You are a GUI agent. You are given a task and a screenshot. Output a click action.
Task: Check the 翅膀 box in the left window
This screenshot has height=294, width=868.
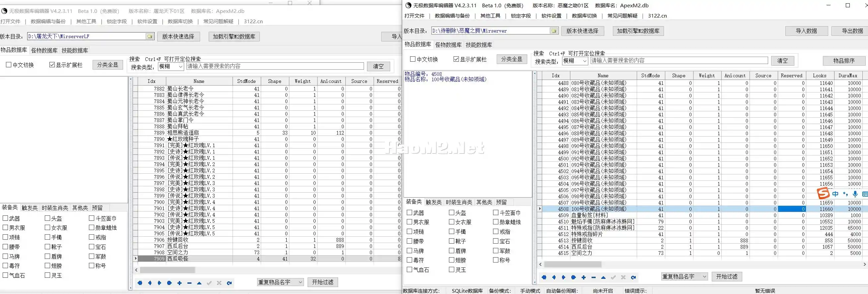47,265
